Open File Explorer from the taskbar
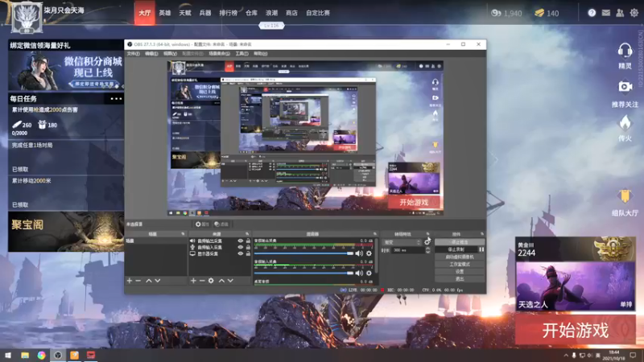 click(x=25, y=355)
